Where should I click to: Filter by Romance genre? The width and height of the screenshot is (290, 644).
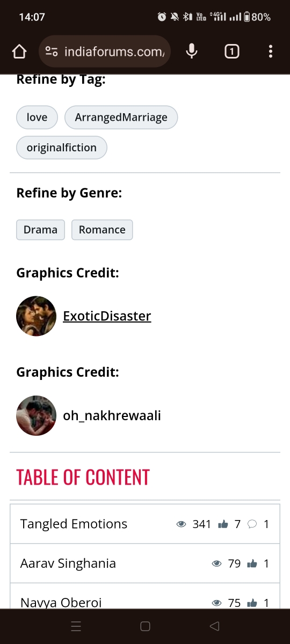pyautogui.click(x=102, y=230)
